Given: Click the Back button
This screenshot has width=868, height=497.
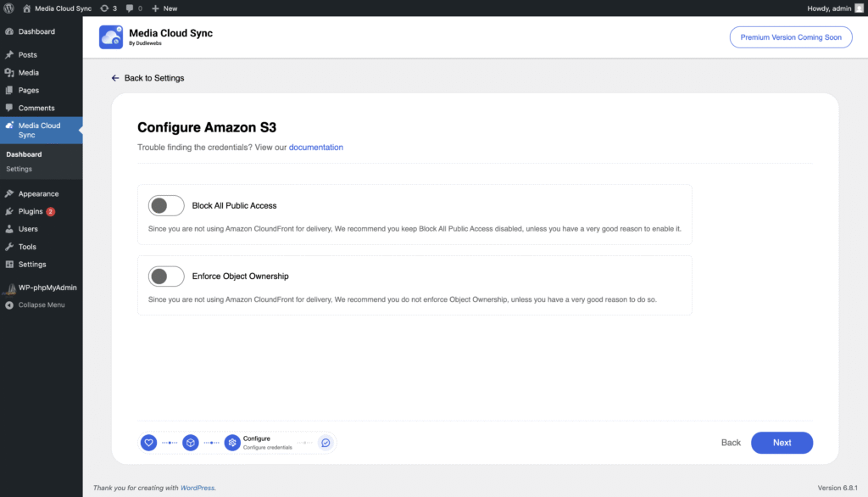Looking at the screenshot, I should [x=731, y=443].
